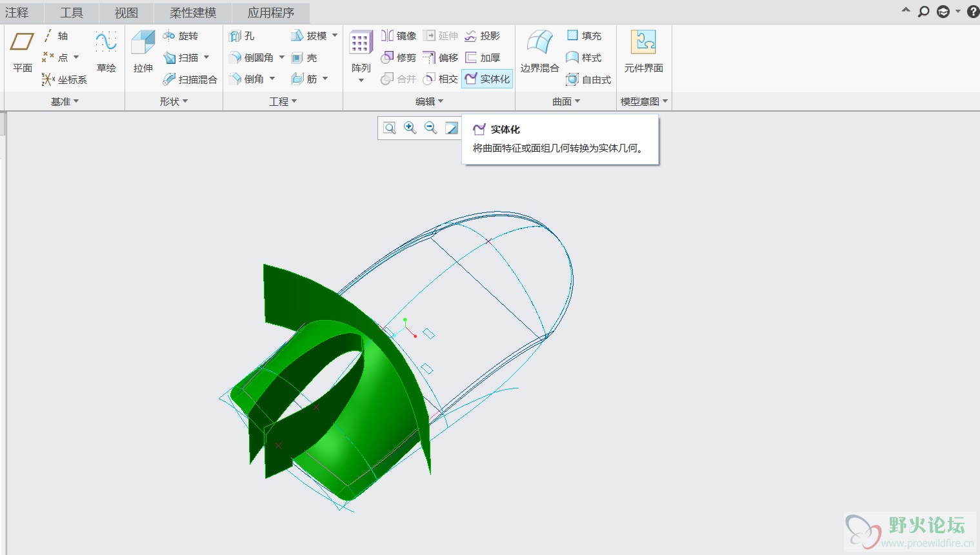Expand the 曲面 (Surfaces) group menu
The image size is (980, 555).
tap(566, 101)
